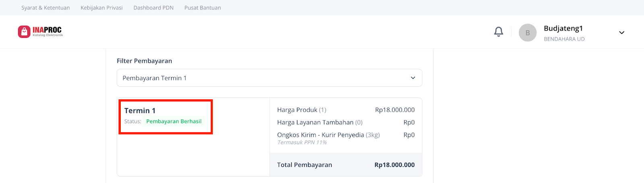Click Ongkos Kirim - Kurir Penyedia row
Viewport: 644px width, 183px height.
[x=346, y=135]
